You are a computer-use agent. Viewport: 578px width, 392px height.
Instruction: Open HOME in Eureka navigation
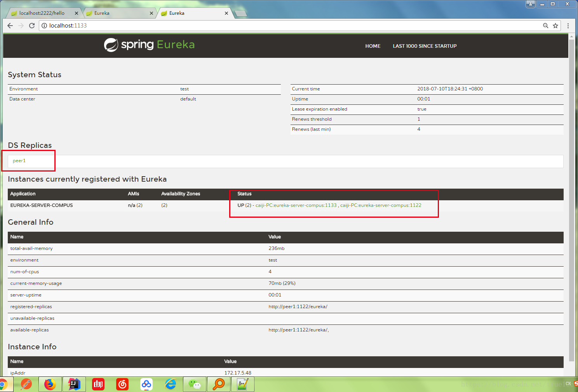click(373, 46)
